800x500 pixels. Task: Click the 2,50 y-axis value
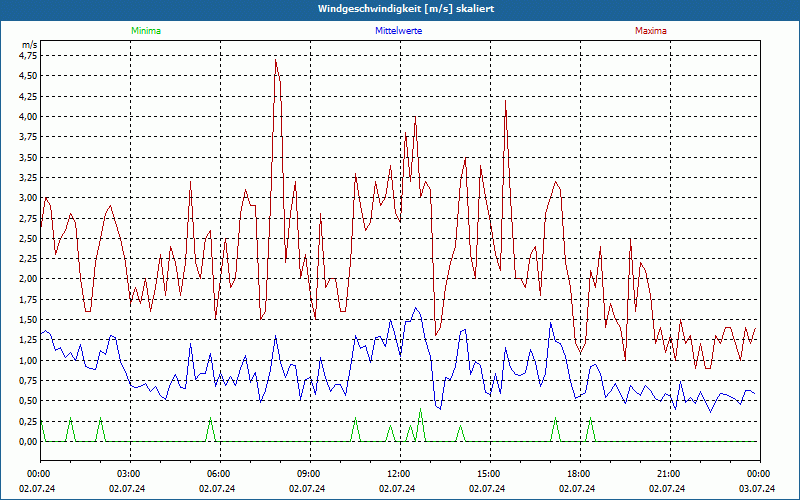(x=29, y=238)
